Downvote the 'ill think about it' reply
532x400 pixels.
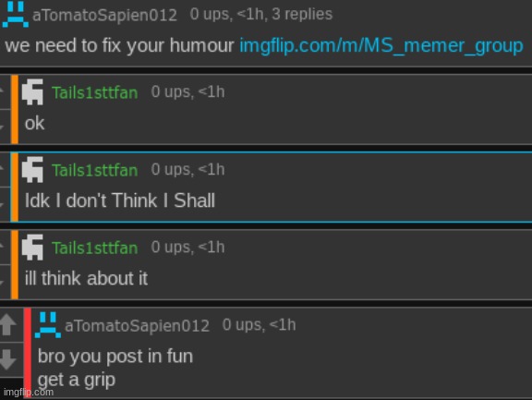coord(3,282)
